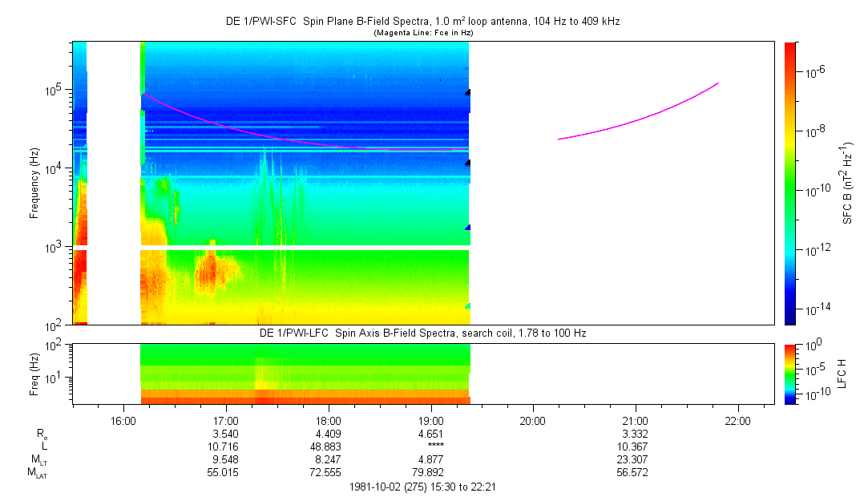Click the Freq (Hz) label of lower panel
868x497 pixels.
[34, 374]
